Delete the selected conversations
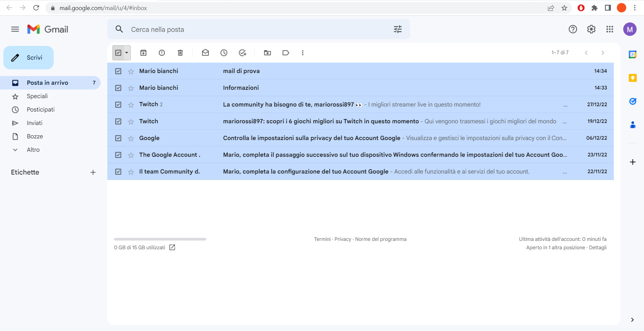 [x=180, y=53]
